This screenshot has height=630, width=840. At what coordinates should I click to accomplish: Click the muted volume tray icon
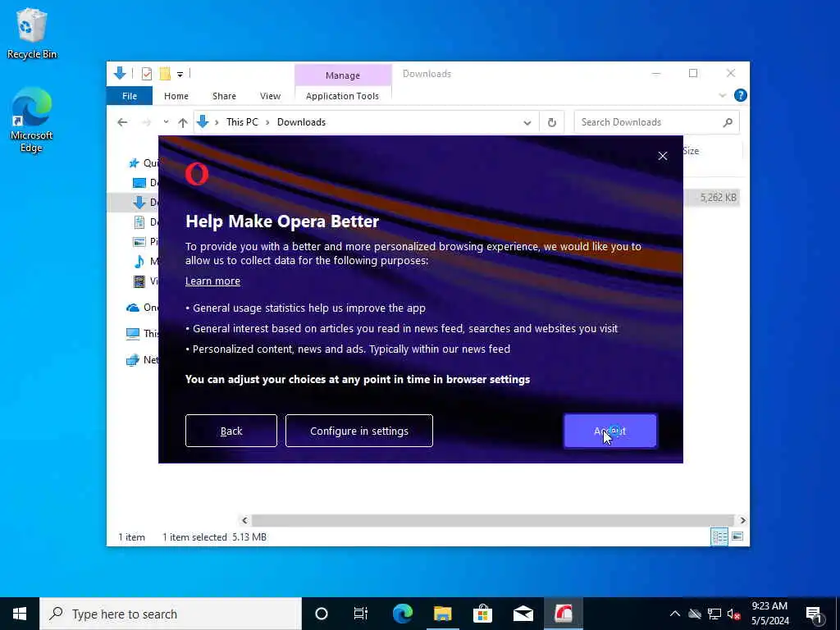click(x=733, y=614)
